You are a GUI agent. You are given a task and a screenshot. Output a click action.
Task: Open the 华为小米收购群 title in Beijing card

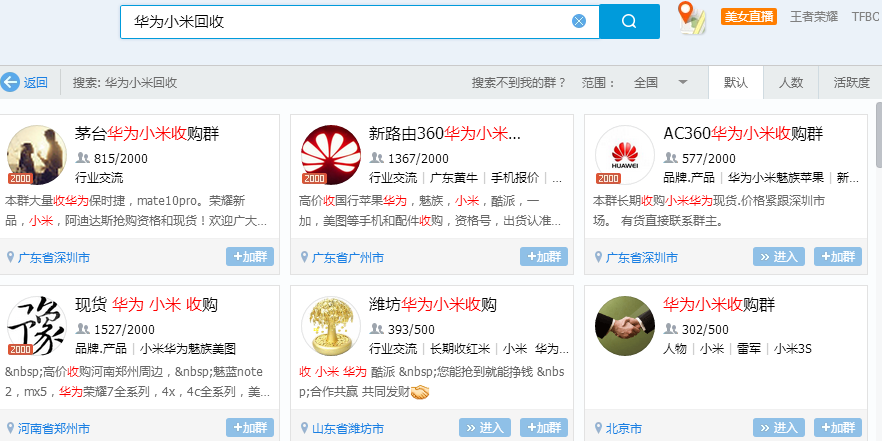(x=719, y=305)
